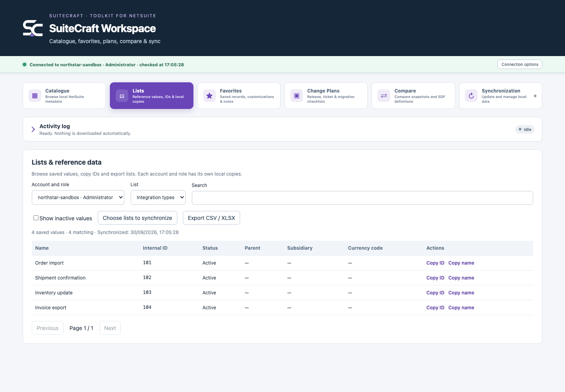
Task: Open the Catalogue tab
Action: pos(64,96)
